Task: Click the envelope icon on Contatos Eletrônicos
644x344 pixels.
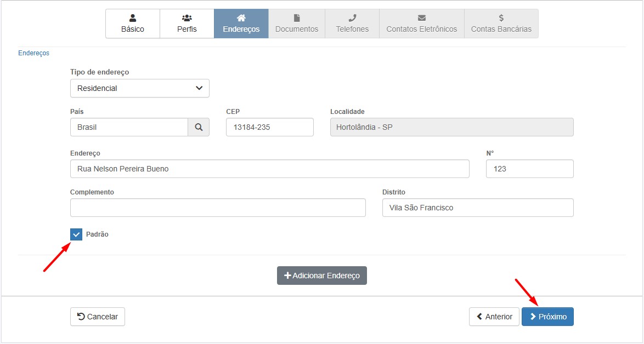Action: tap(421, 18)
